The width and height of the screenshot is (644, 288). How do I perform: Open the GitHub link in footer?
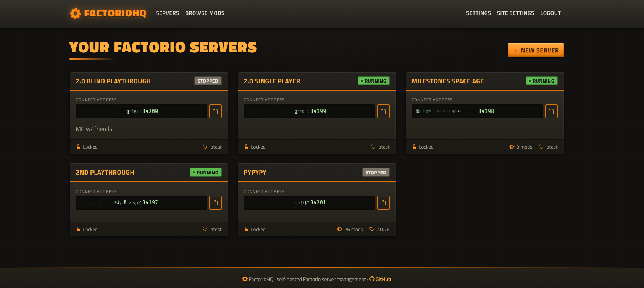383,279
